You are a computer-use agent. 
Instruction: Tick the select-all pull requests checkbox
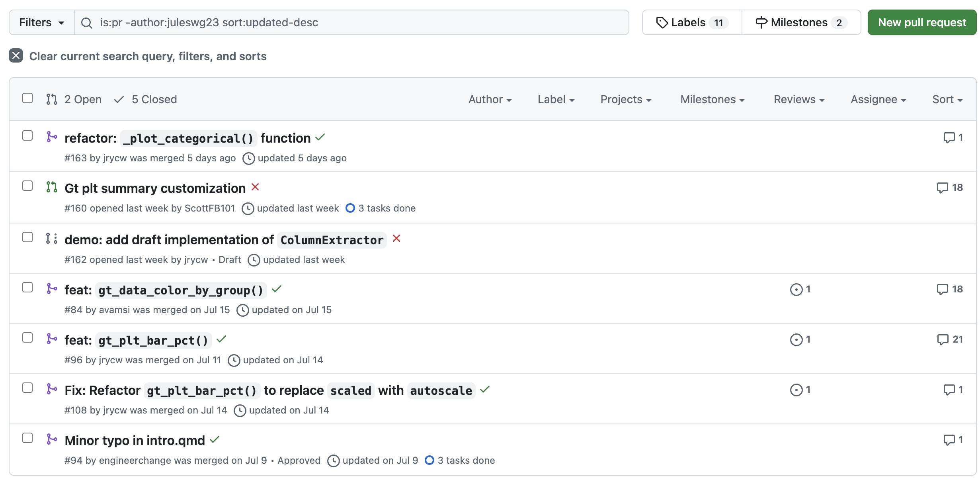[27, 98]
